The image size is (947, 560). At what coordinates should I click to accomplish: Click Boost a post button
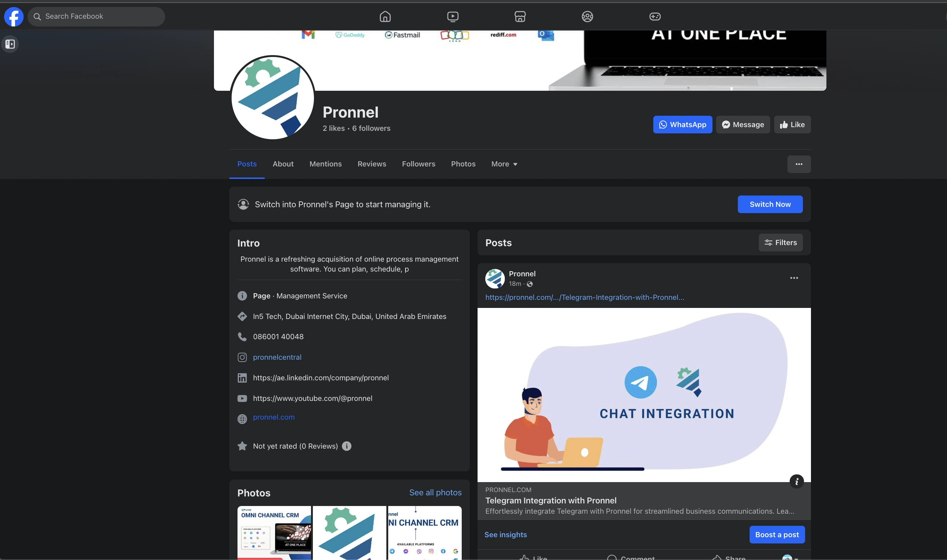point(777,535)
